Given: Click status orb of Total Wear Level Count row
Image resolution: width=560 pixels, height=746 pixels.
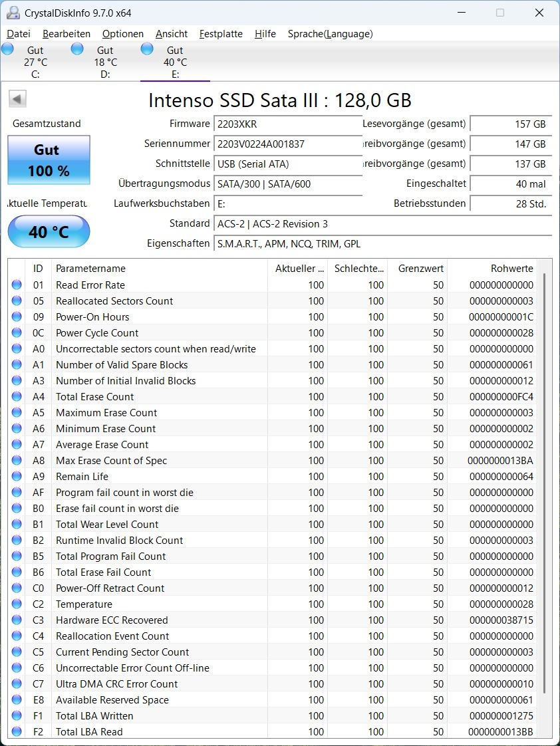Looking at the screenshot, I should point(17,524).
